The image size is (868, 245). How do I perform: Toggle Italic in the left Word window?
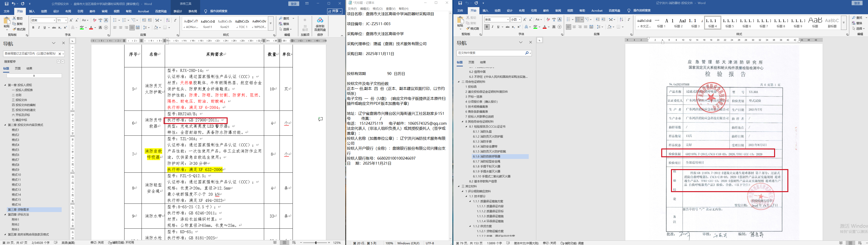tap(39, 28)
